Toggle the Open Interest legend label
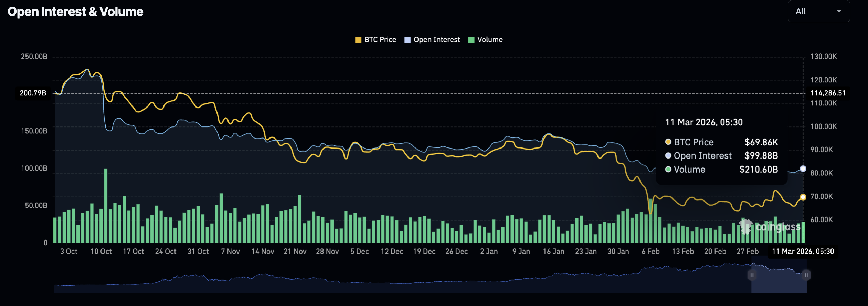Viewport: 868px width, 306px height. coord(436,40)
